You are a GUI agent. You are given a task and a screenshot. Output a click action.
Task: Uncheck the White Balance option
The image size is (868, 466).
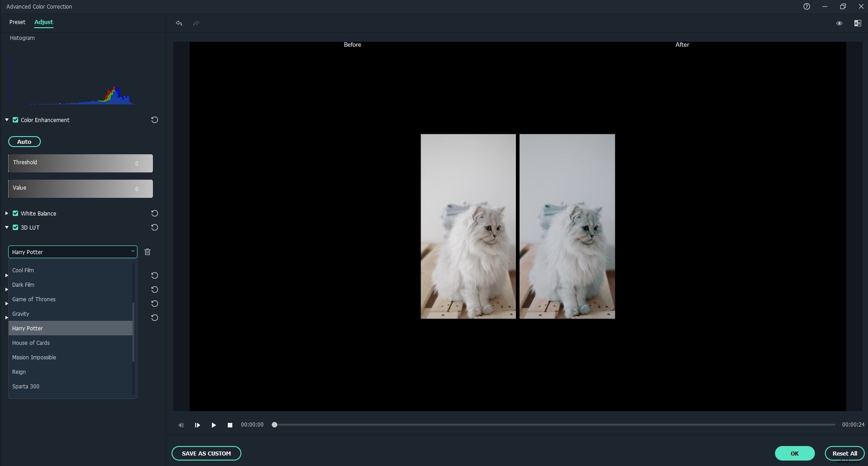[15, 213]
